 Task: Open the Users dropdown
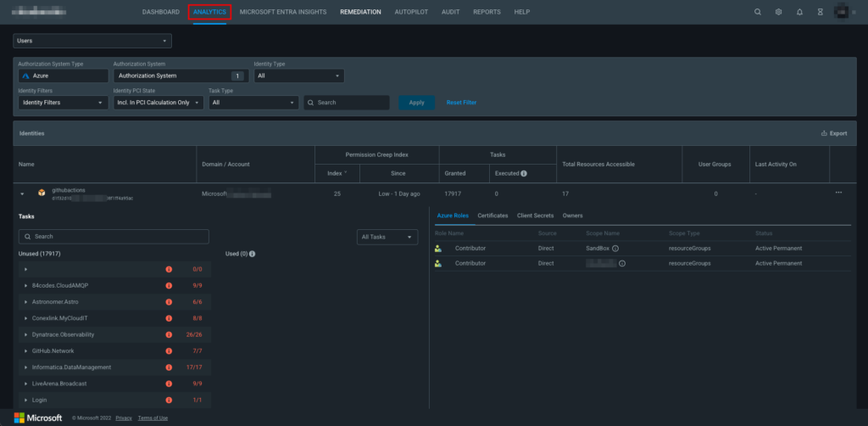pos(92,41)
